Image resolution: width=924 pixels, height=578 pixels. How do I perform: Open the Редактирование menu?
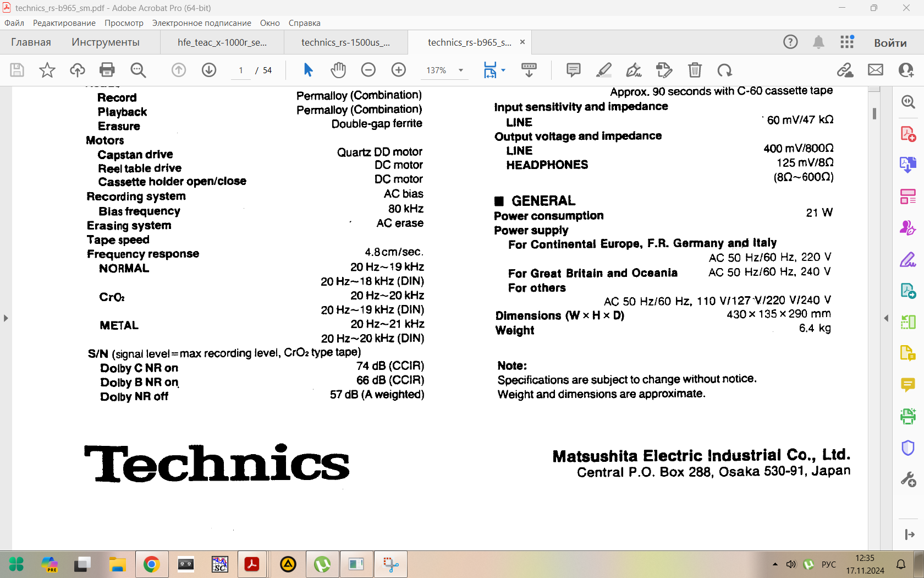tap(64, 23)
